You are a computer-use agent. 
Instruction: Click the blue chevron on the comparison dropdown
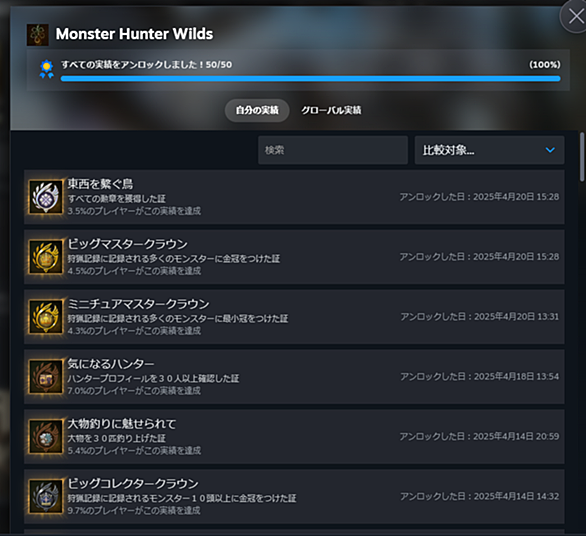(550, 150)
